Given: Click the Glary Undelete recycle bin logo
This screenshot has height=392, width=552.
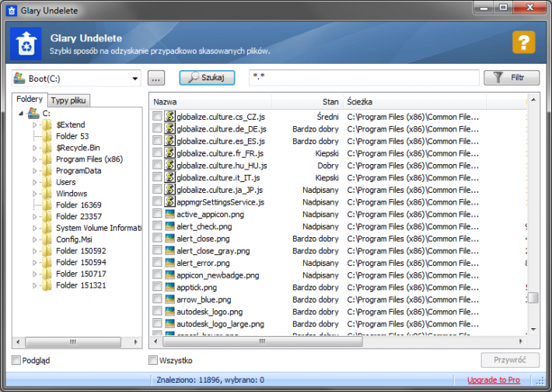Looking at the screenshot, I should (26, 44).
